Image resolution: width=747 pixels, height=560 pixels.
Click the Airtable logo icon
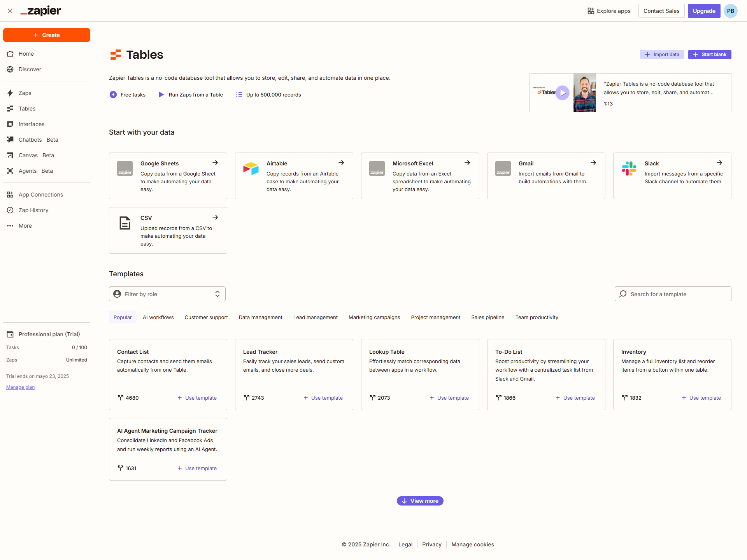pyautogui.click(x=251, y=168)
